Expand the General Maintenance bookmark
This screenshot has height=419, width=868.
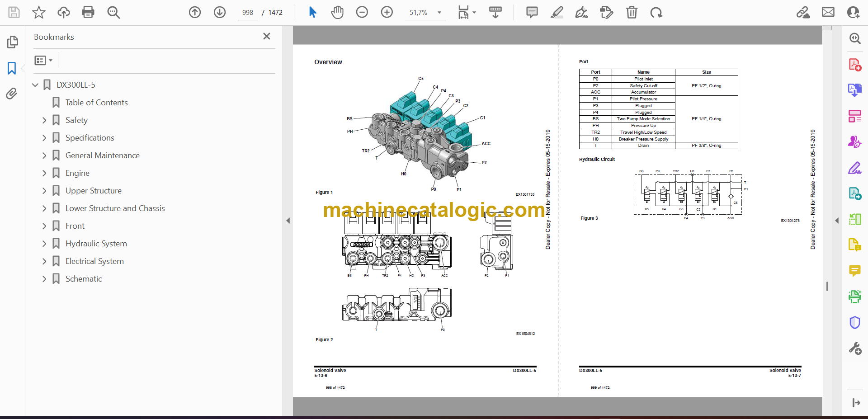[x=44, y=155]
